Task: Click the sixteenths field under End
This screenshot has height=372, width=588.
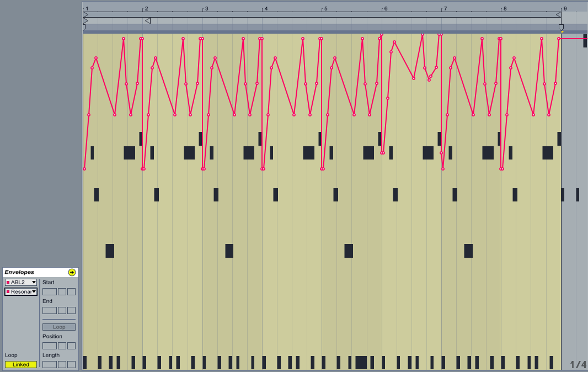Action: coord(71,310)
